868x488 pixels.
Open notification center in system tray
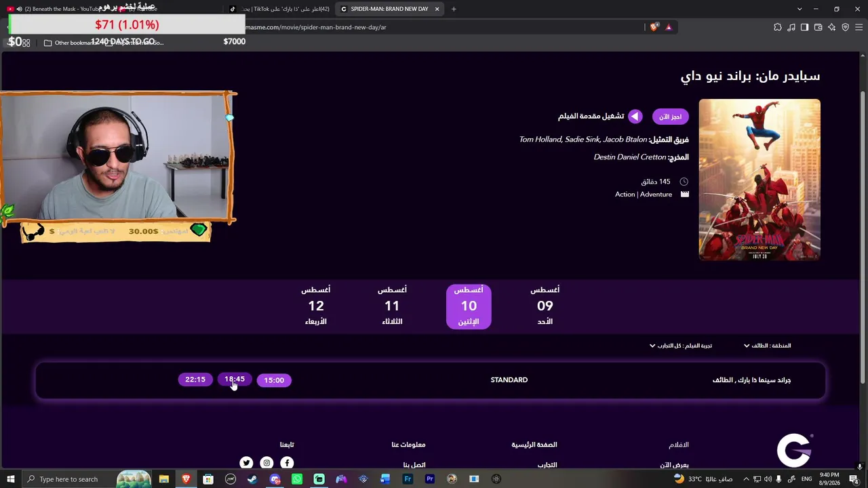(854, 479)
